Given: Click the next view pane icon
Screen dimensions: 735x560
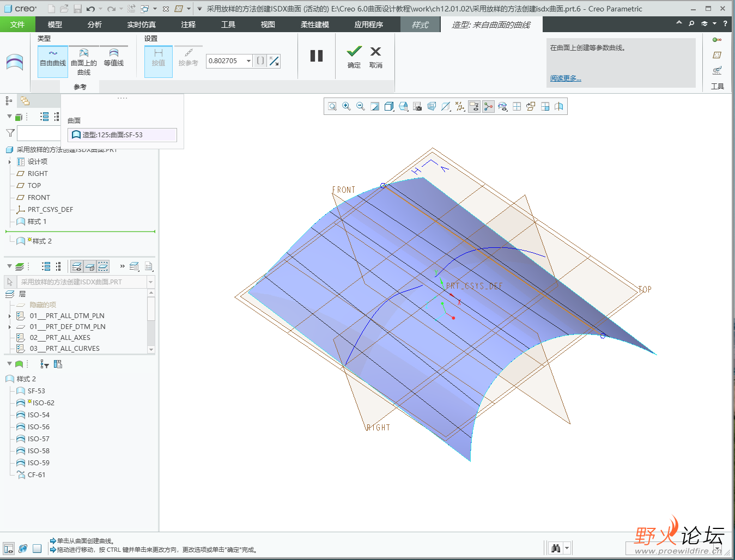Looking at the screenshot, I should 545,107.
